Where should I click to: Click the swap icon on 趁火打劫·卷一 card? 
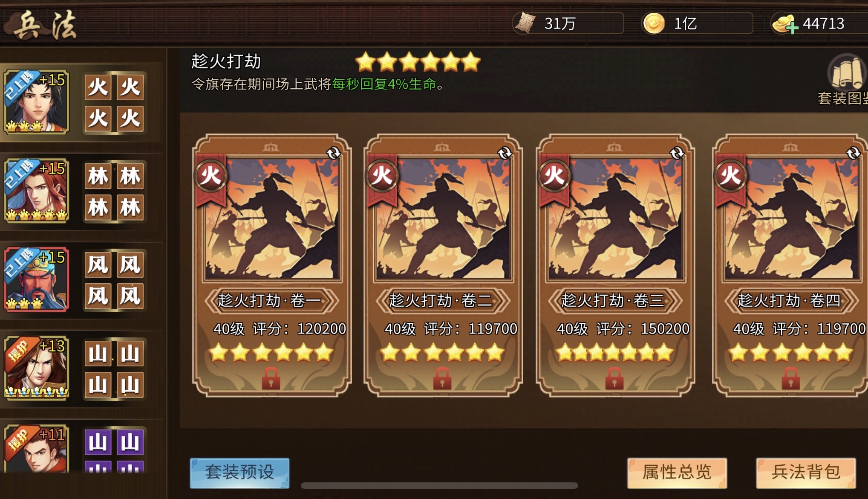333,153
